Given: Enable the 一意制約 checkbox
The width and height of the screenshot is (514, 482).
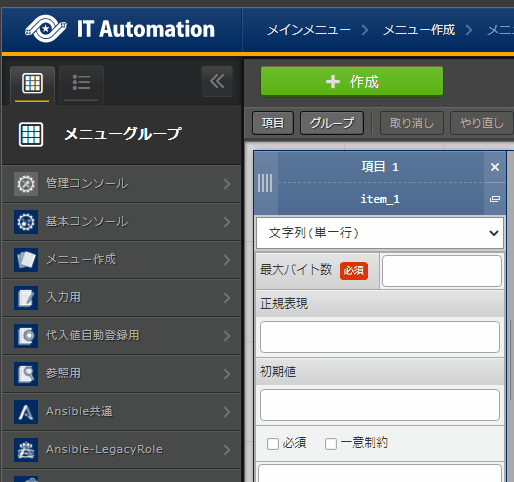Looking at the screenshot, I should pyautogui.click(x=331, y=444).
